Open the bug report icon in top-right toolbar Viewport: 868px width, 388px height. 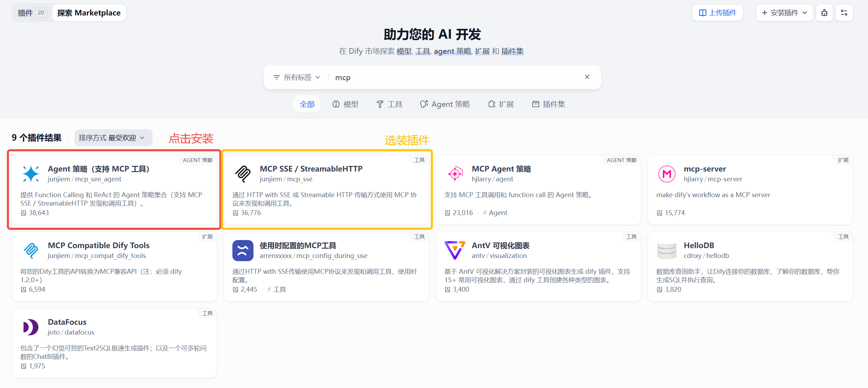pyautogui.click(x=824, y=12)
